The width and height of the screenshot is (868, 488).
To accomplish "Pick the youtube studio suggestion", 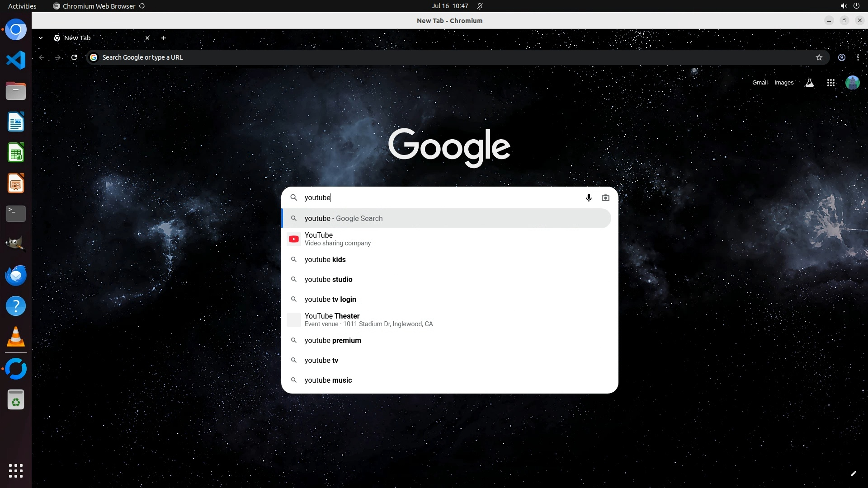I will (328, 279).
